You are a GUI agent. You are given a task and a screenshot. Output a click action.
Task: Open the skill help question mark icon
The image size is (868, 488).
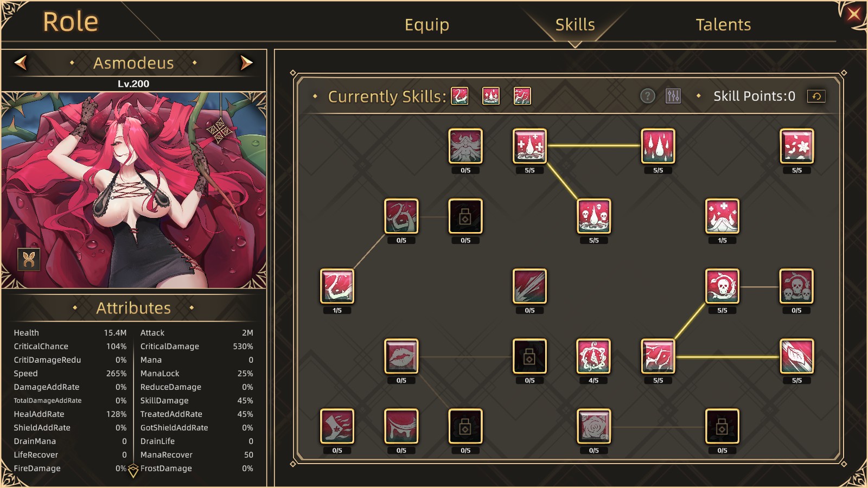tap(647, 96)
